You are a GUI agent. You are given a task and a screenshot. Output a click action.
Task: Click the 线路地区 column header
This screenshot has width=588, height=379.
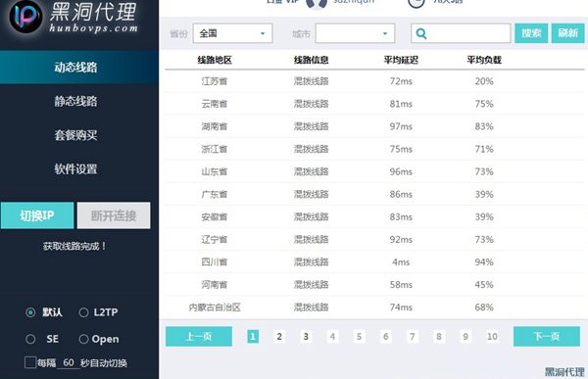click(215, 60)
